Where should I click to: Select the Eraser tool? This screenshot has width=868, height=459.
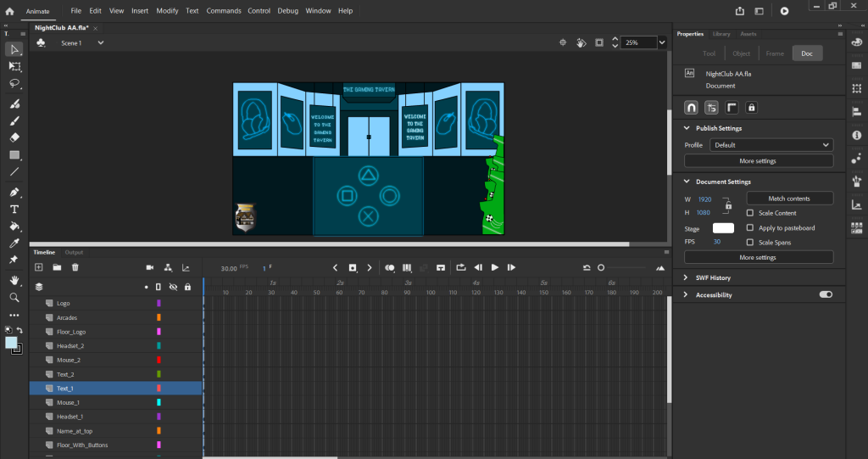(x=14, y=137)
